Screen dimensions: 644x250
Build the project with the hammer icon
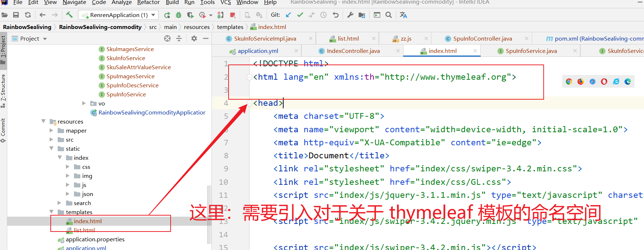(69, 15)
